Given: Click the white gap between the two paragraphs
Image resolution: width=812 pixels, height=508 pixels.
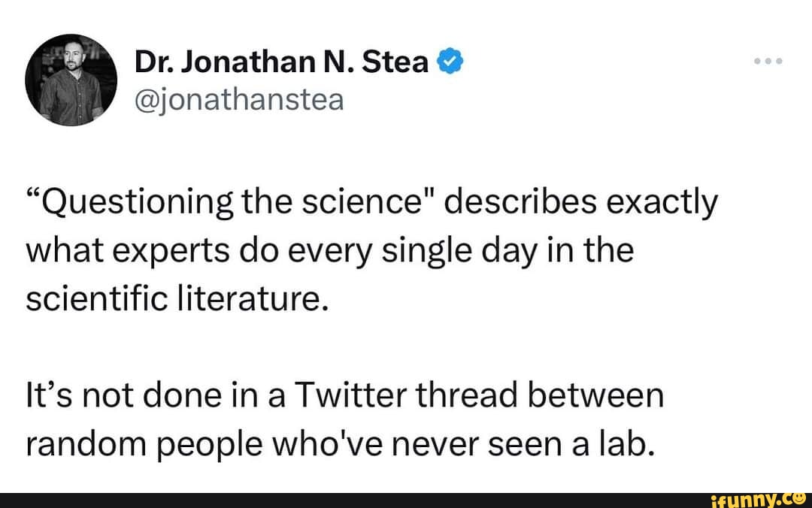Looking at the screenshot, I should coord(338,346).
